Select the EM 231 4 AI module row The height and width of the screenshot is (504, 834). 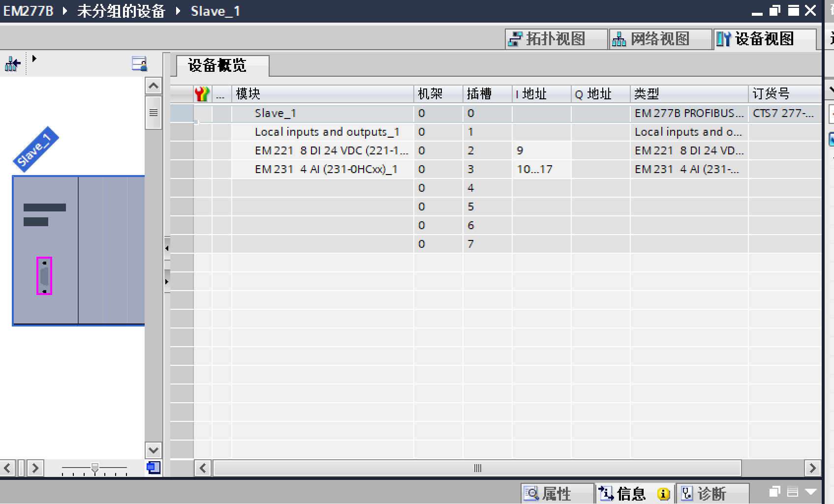click(495, 169)
